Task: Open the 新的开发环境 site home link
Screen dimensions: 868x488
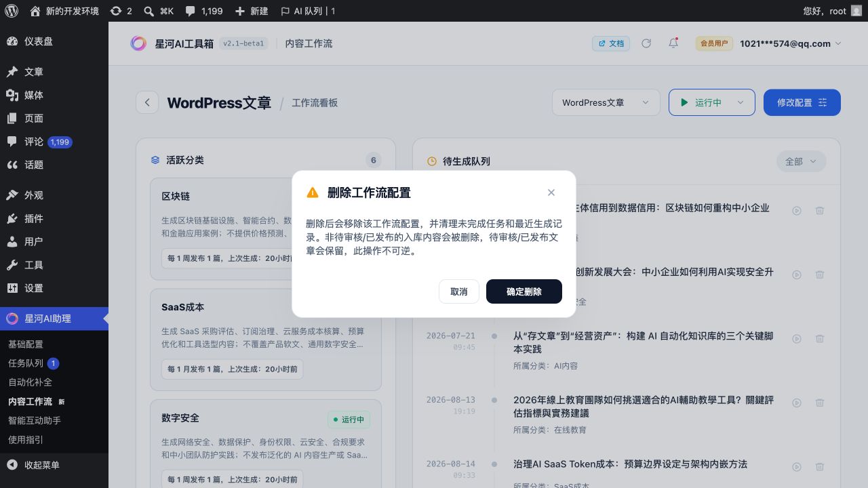Action: [64, 11]
